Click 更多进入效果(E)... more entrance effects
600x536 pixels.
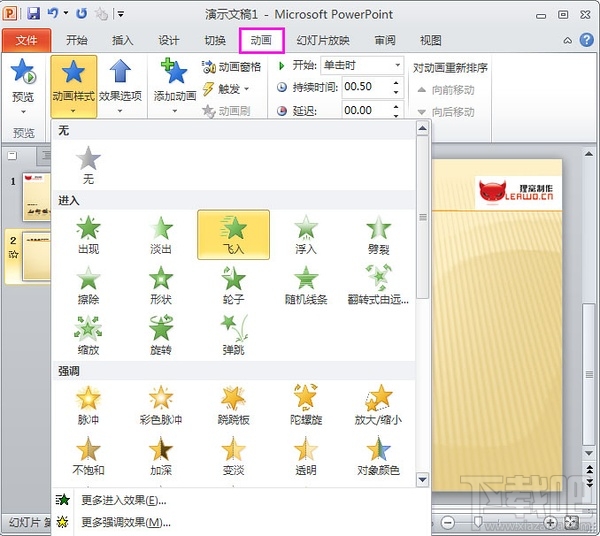(124, 500)
